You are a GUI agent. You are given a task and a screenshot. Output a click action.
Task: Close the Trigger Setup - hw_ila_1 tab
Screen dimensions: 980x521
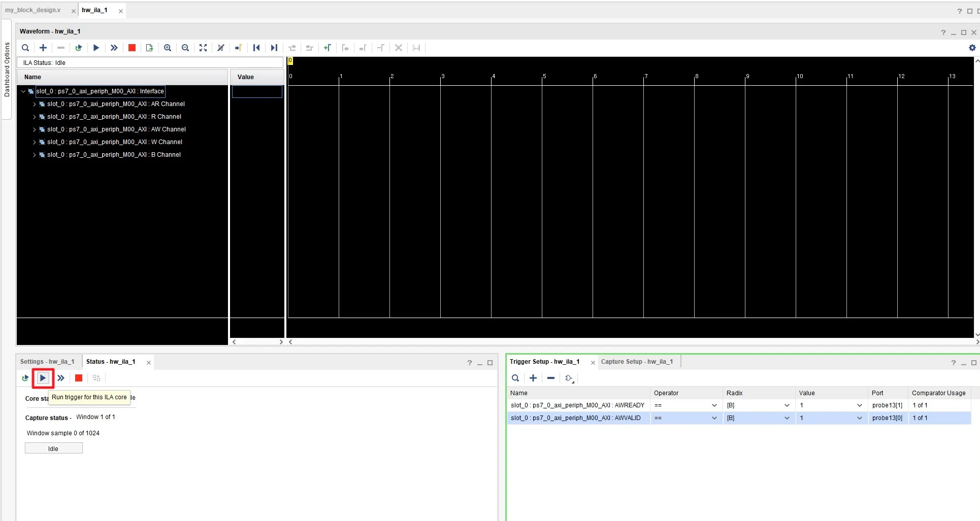pos(593,363)
